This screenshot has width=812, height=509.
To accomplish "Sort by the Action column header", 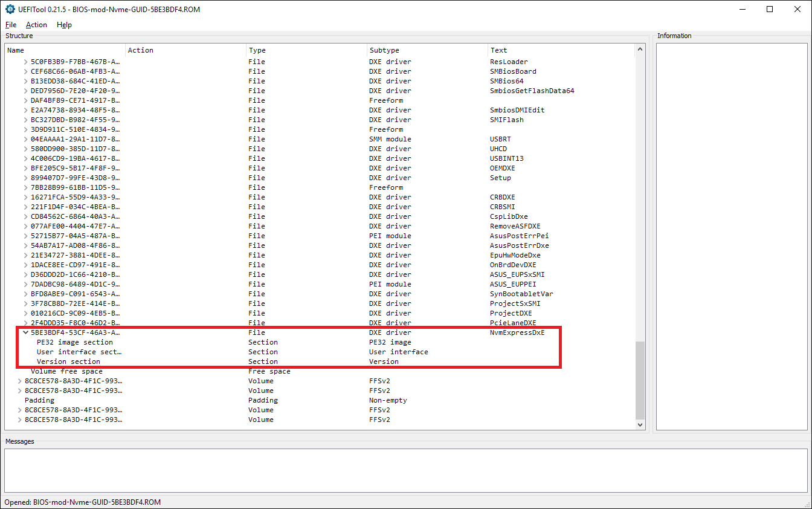I will [x=186, y=50].
